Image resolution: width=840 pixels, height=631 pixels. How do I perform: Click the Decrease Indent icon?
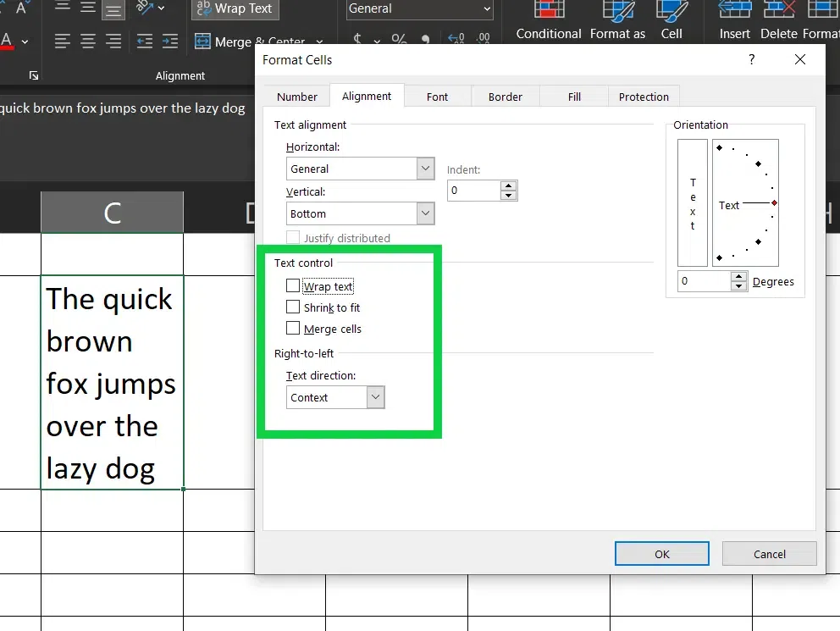click(145, 42)
